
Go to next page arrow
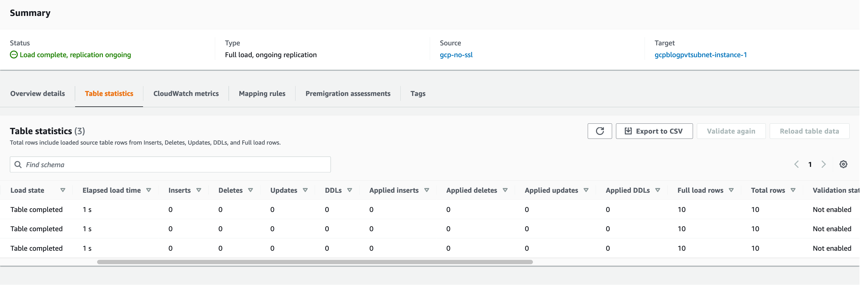pyautogui.click(x=823, y=164)
